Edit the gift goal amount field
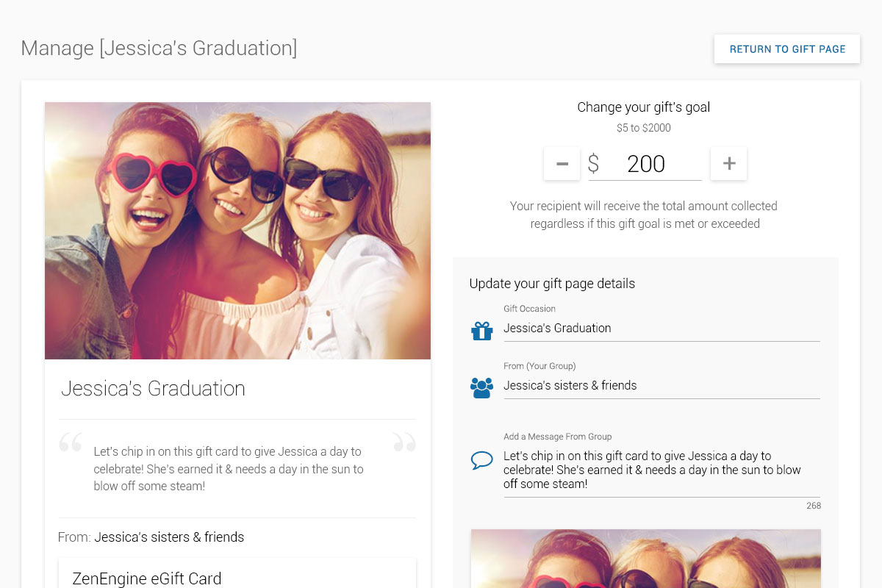This screenshot has height=588, width=882. click(645, 164)
